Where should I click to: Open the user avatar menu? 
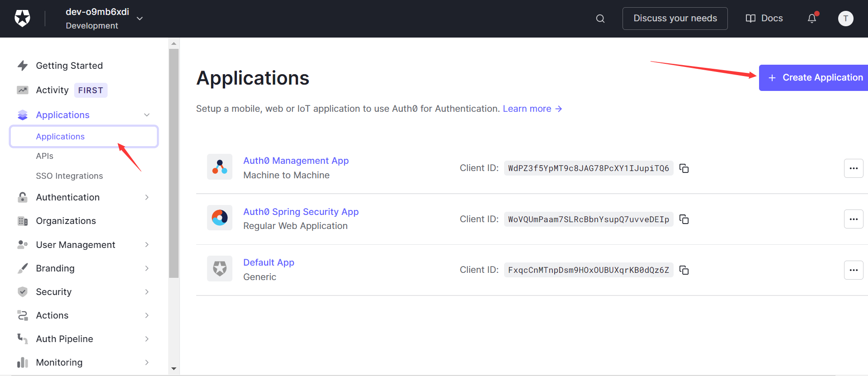[x=846, y=19]
